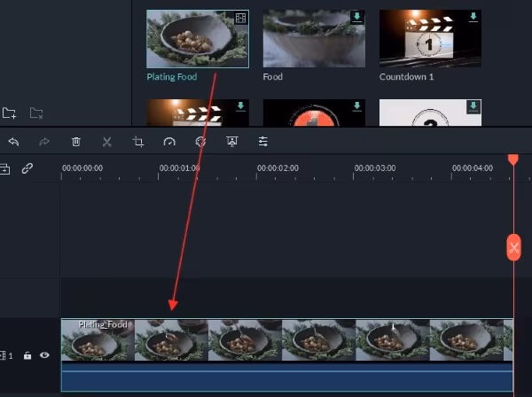The width and height of the screenshot is (532, 397).
Task: Click the Delete folder icon
Action: pos(36,113)
